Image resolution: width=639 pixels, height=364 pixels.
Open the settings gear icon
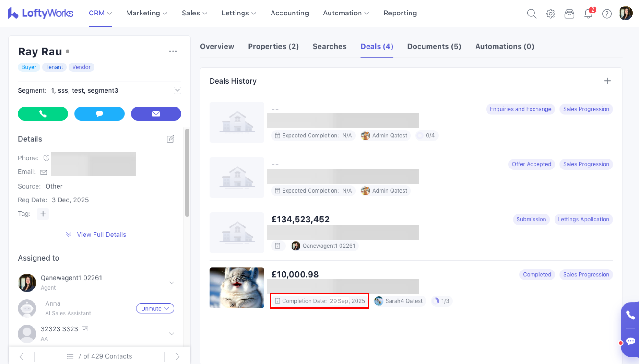[x=550, y=14]
